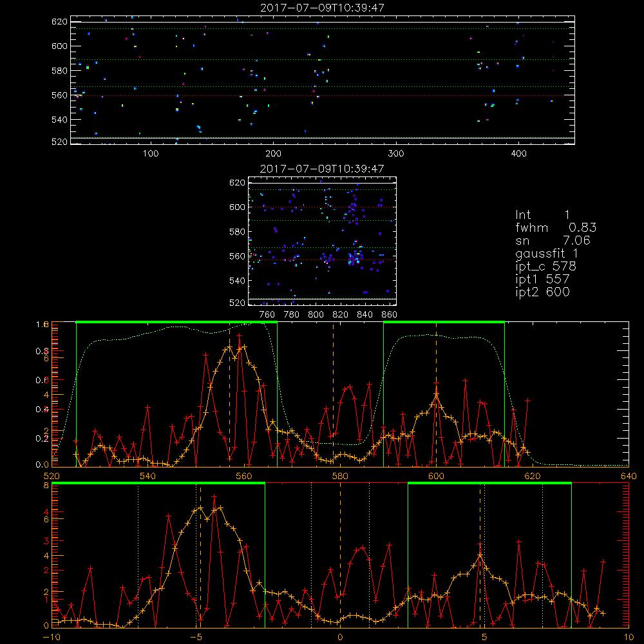This screenshot has height=644, width=644.
Task: Click x-axis label 760 on middle plot
Action: point(267,315)
